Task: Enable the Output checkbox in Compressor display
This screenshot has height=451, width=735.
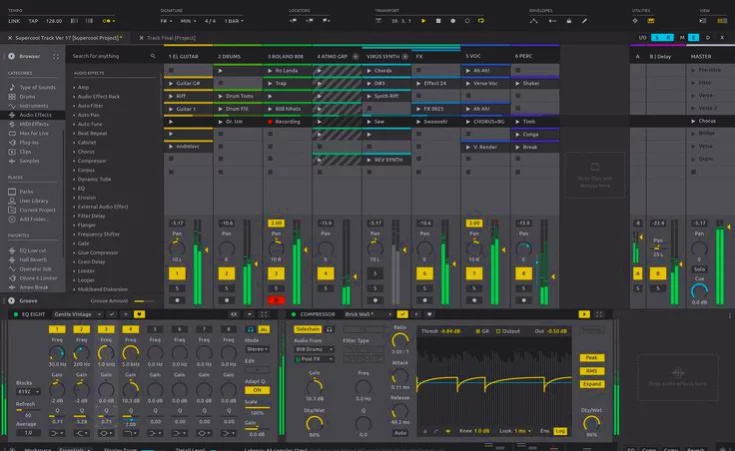Action: coord(498,331)
